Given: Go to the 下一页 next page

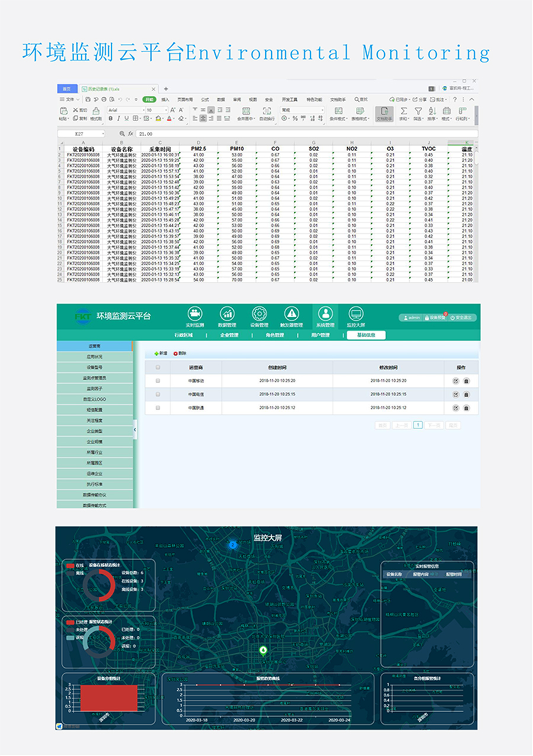Looking at the screenshot, I should 434,425.
